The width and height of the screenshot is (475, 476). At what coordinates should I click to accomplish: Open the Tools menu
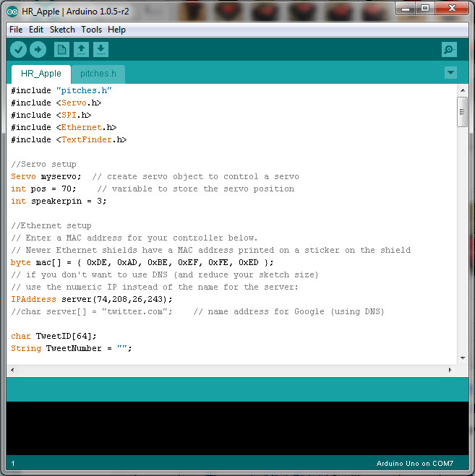click(x=92, y=30)
